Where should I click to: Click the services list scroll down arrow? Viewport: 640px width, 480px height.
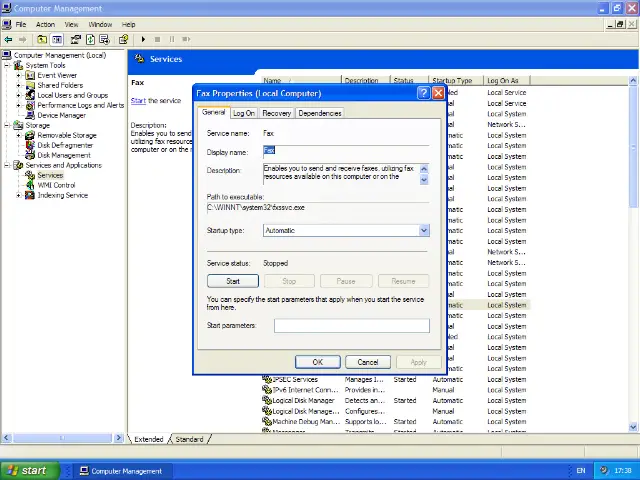click(x=633, y=427)
